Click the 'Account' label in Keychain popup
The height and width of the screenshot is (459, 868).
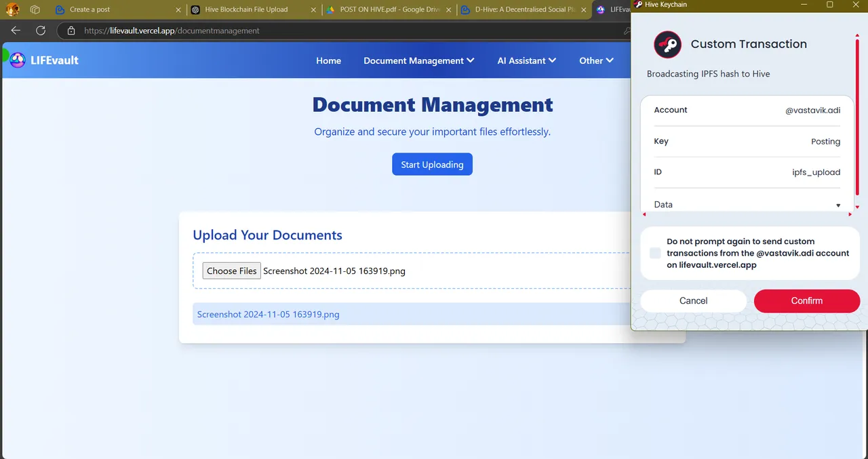(x=671, y=110)
